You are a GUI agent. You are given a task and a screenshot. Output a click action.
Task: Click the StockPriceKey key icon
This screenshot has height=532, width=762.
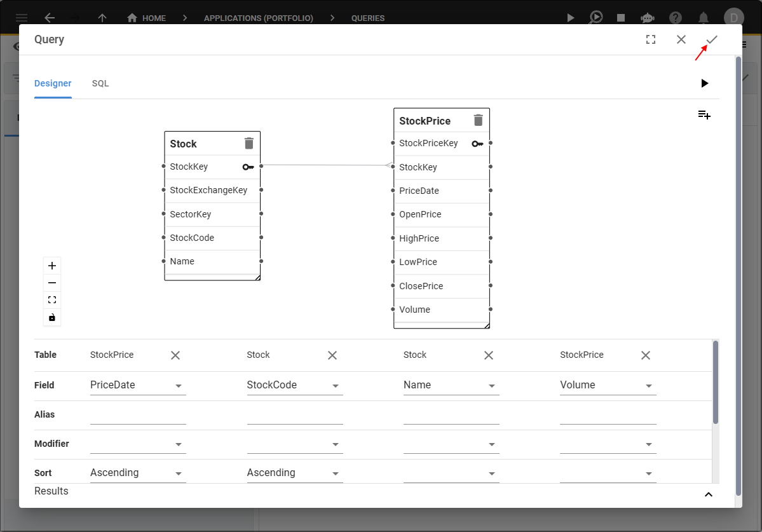coord(477,144)
